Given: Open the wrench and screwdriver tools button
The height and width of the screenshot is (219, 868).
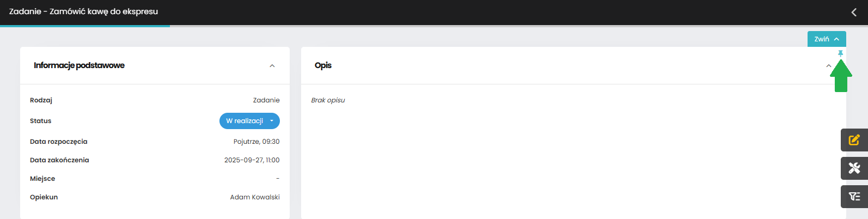Looking at the screenshot, I should click(x=854, y=168).
